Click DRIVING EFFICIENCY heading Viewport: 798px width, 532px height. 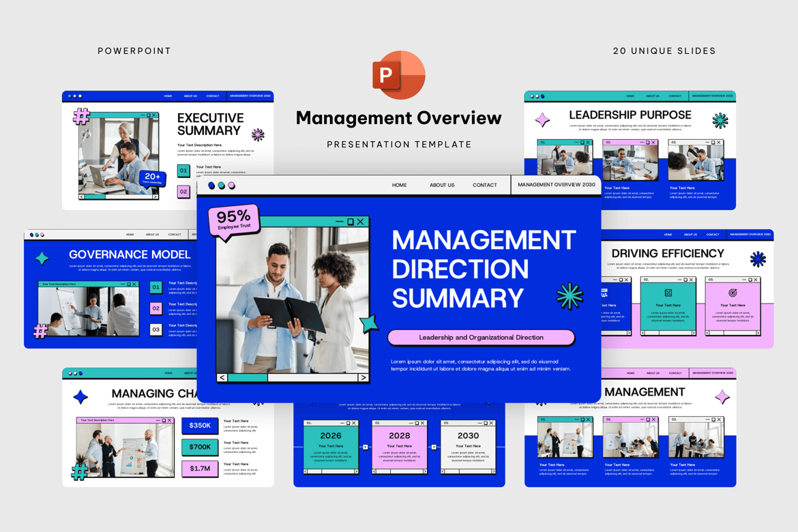668,254
